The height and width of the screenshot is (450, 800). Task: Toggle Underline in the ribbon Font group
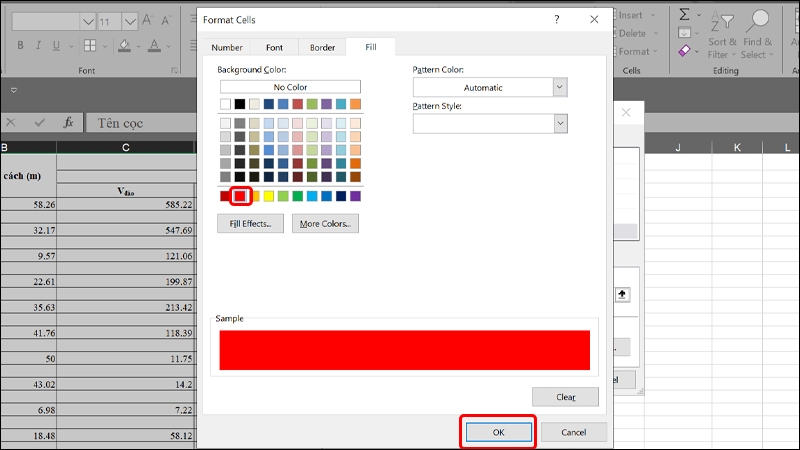click(x=56, y=45)
